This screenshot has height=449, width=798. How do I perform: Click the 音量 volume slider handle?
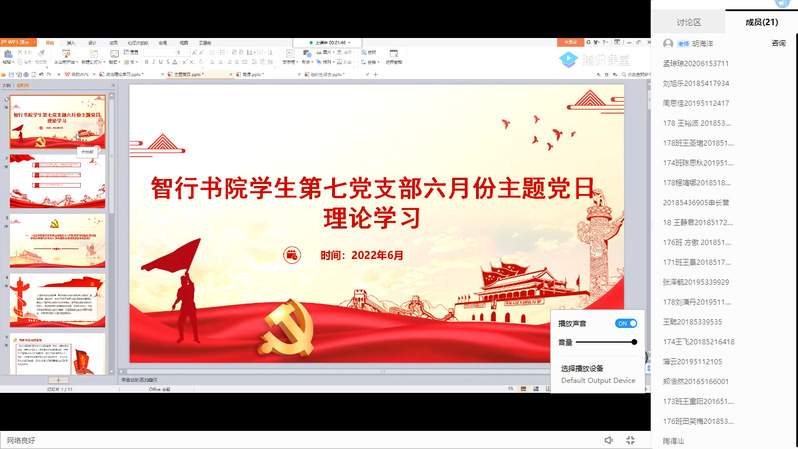pos(634,342)
